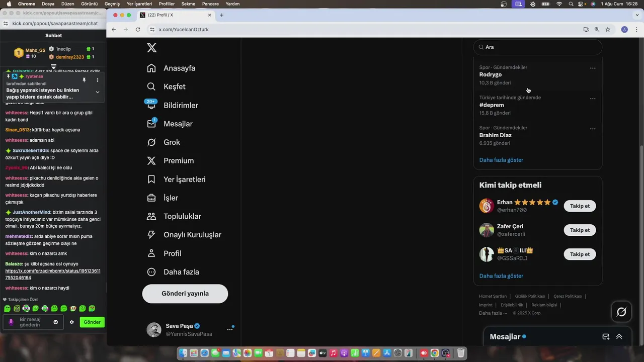
Task: Unpin the pinned message in Kick chat
Action: [x=84, y=80]
